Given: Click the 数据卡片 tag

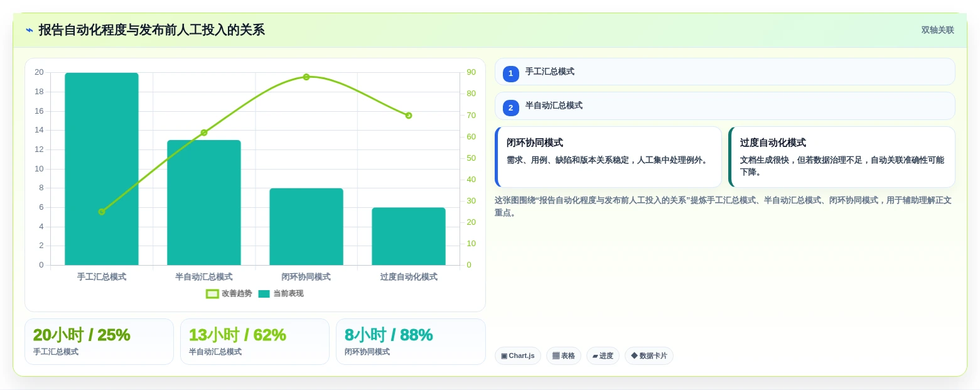Looking at the screenshot, I should (x=649, y=356).
